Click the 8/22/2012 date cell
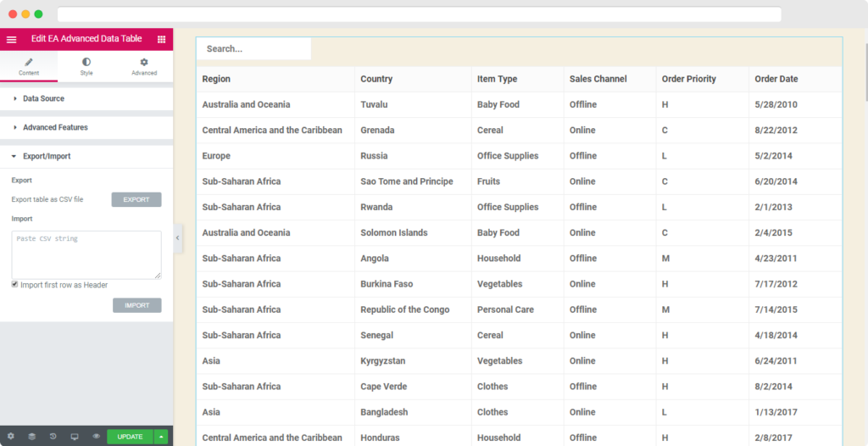This screenshot has width=868, height=446. coord(795,131)
